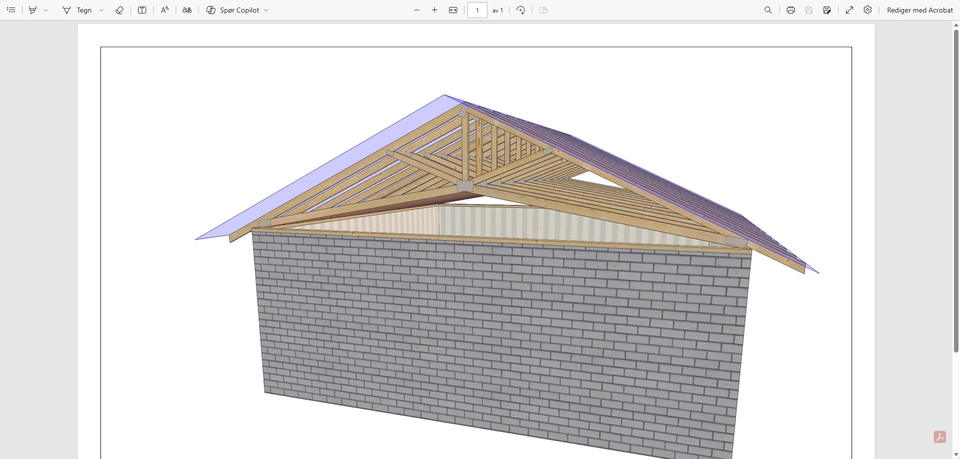Open search in PDF

(x=768, y=10)
